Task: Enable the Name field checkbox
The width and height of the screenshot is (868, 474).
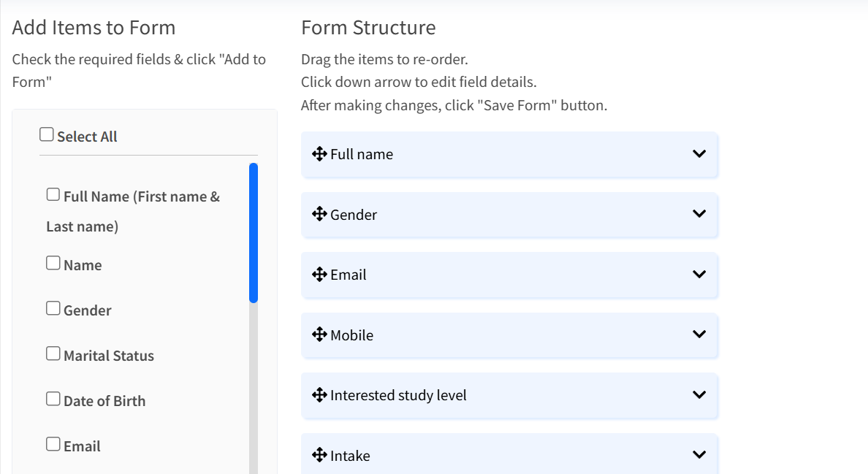Action: click(53, 264)
